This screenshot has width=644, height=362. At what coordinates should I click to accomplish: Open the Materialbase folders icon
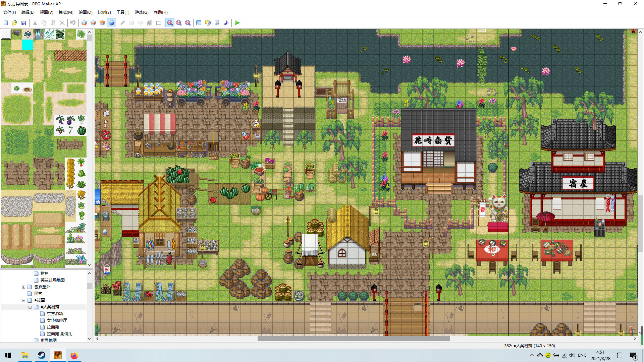coord(208,23)
